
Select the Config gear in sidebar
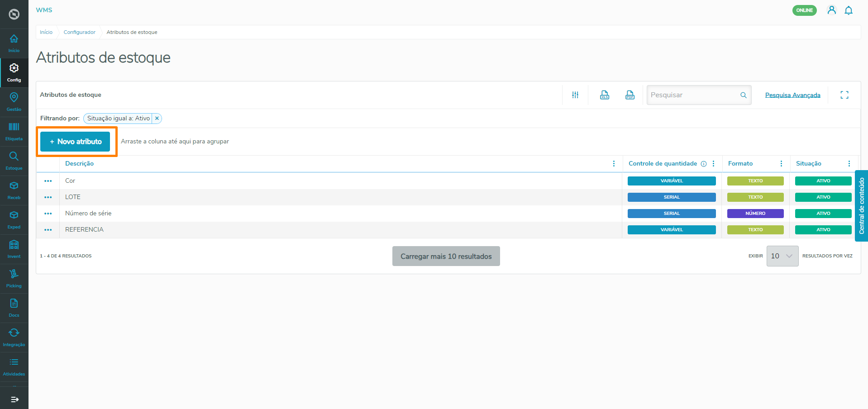point(14,73)
